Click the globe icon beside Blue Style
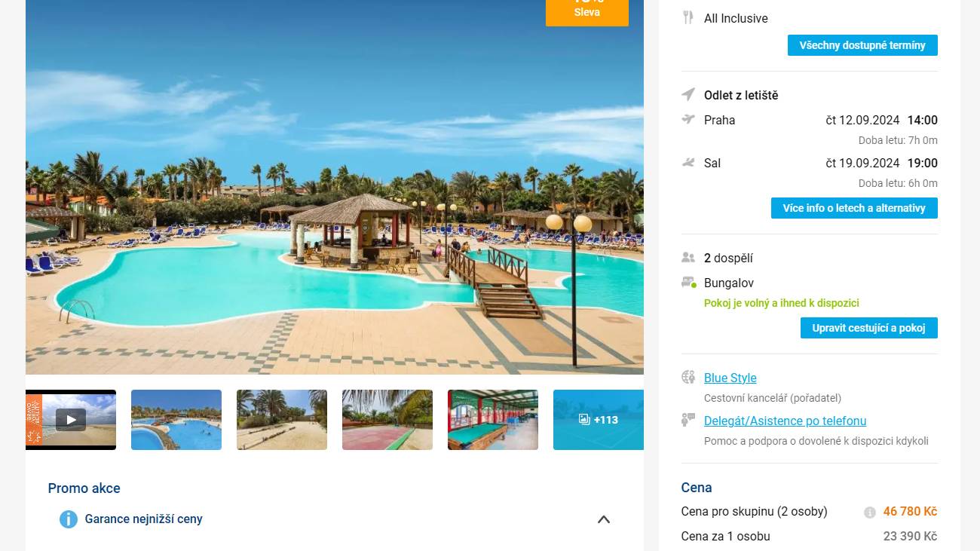 (688, 377)
